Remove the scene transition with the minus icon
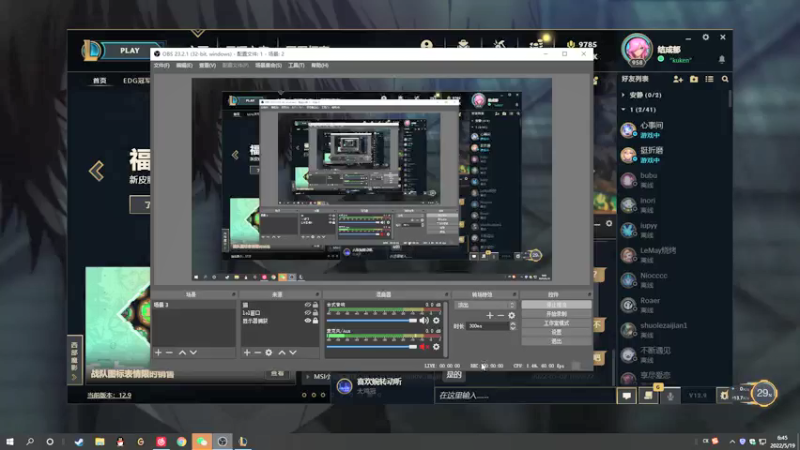Screen dimensions: 800x450 tap(501, 316)
